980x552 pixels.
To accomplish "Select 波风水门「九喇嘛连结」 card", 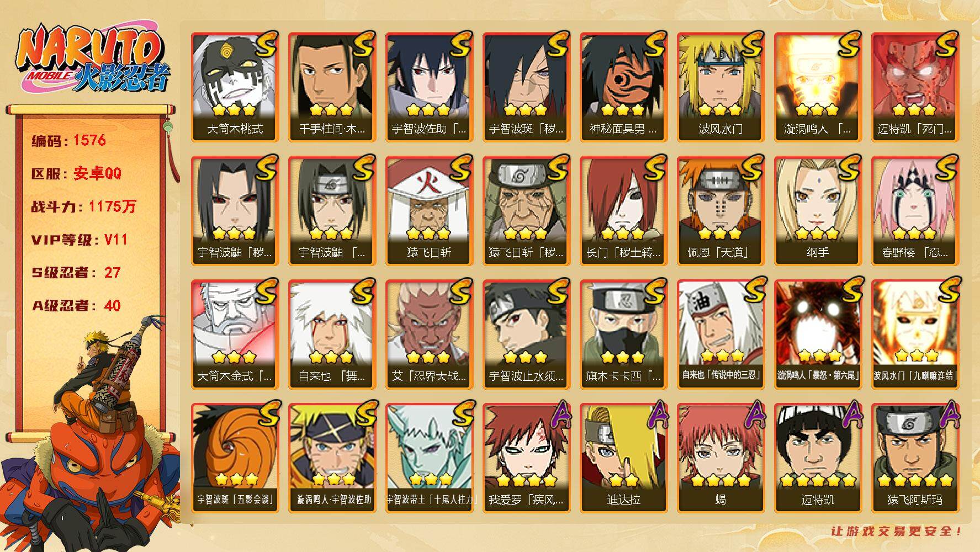I will pyautogui.click(x=915, y=334).
